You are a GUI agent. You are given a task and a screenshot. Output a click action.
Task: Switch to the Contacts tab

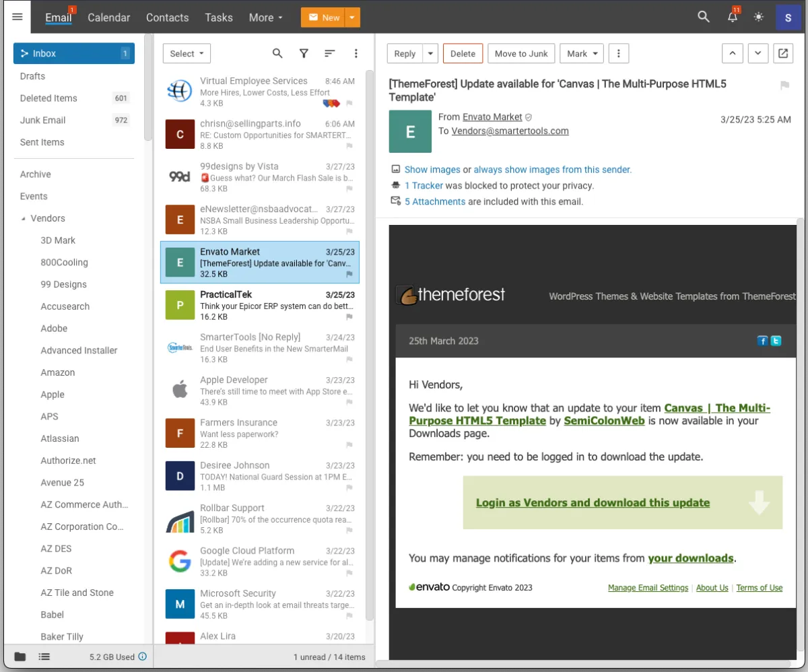(x=167, y=18)
